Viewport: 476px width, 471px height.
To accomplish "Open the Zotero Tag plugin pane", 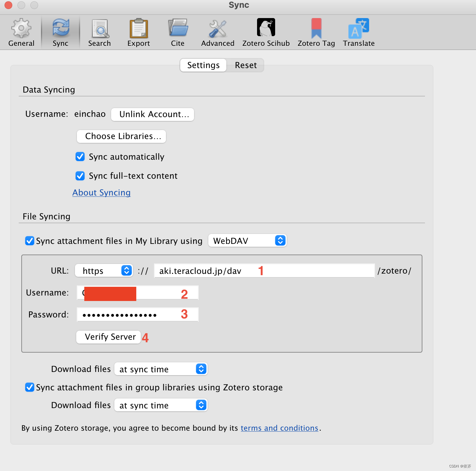I will (x=316, y=33).
